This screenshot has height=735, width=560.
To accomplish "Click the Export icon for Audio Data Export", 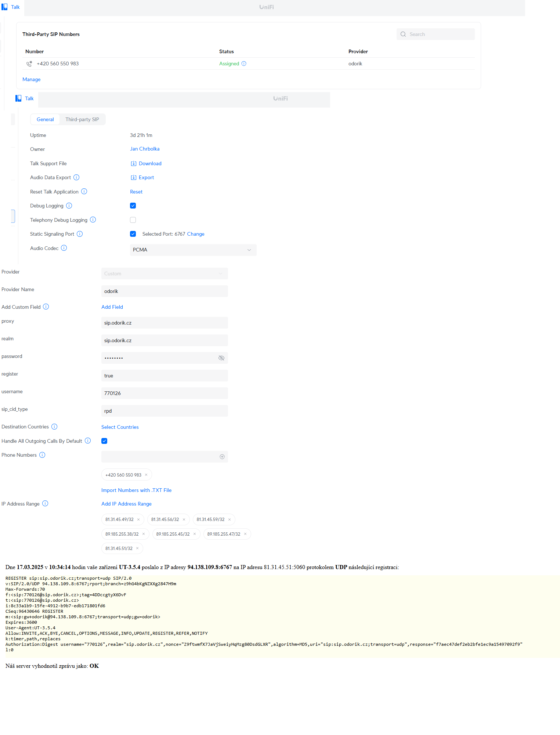I will (x=134, y=177).
